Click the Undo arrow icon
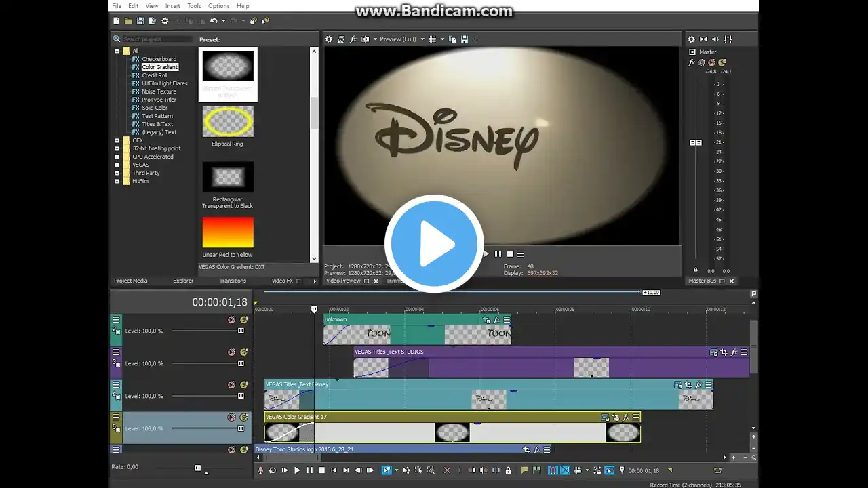This screenshot has width=868, height=488. [x=214, y=21]
